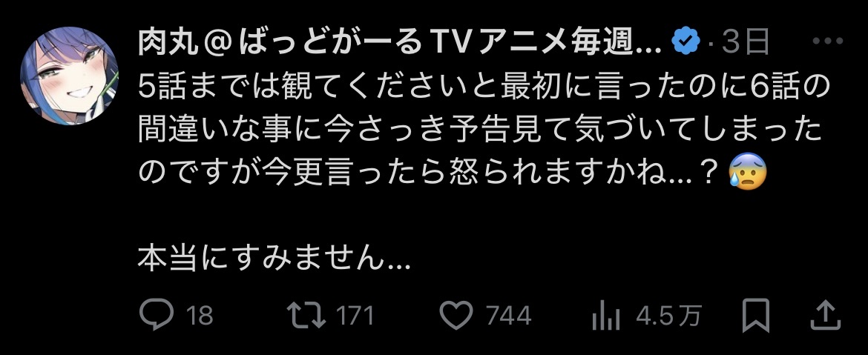The width and height of the screenshot is (868, 355).
Task: Click the reply count 18
Action: click(200, 316)
